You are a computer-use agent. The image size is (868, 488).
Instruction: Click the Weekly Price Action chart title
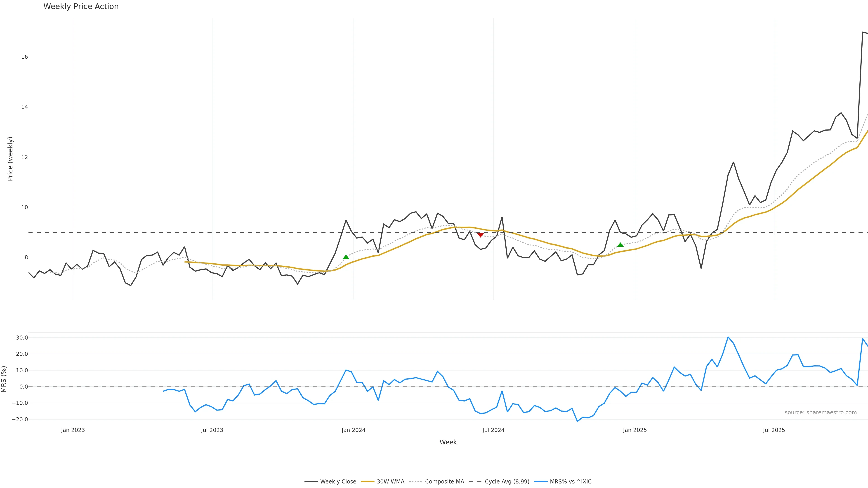click(81, 6)
